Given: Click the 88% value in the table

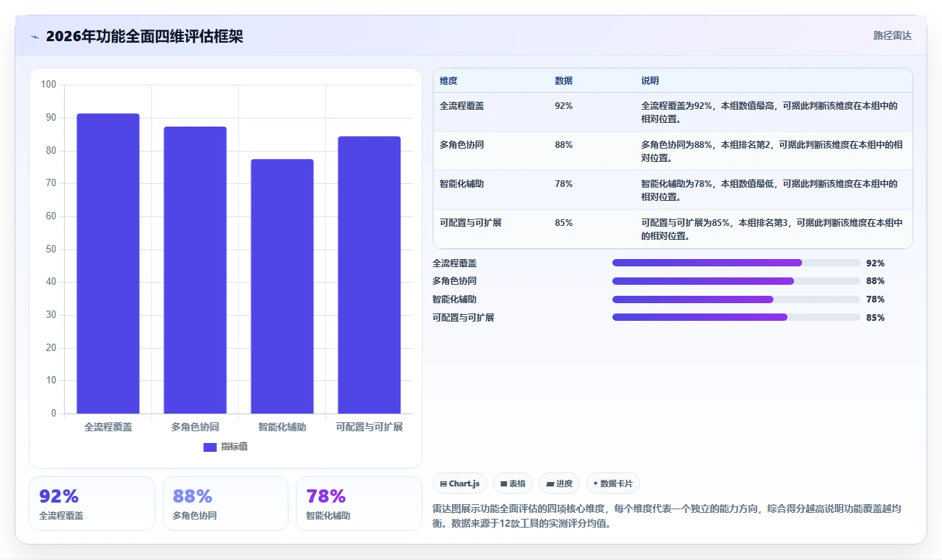Looking at the screenshot, I should tap(564, 145).
